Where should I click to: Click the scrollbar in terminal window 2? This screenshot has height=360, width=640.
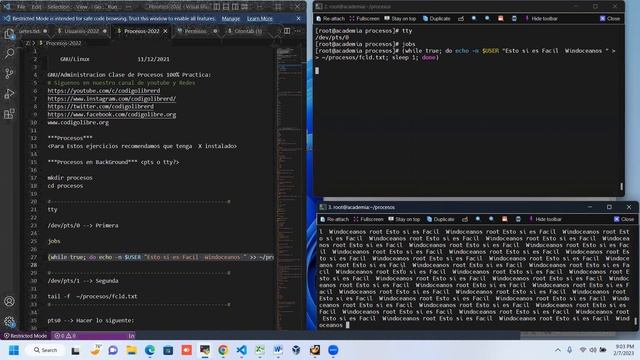click(621, 186)
